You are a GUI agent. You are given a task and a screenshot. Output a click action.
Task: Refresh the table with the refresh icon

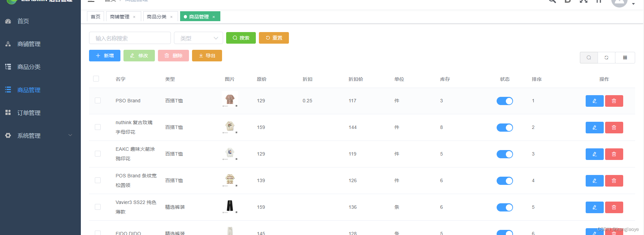(x=606, y=58)
